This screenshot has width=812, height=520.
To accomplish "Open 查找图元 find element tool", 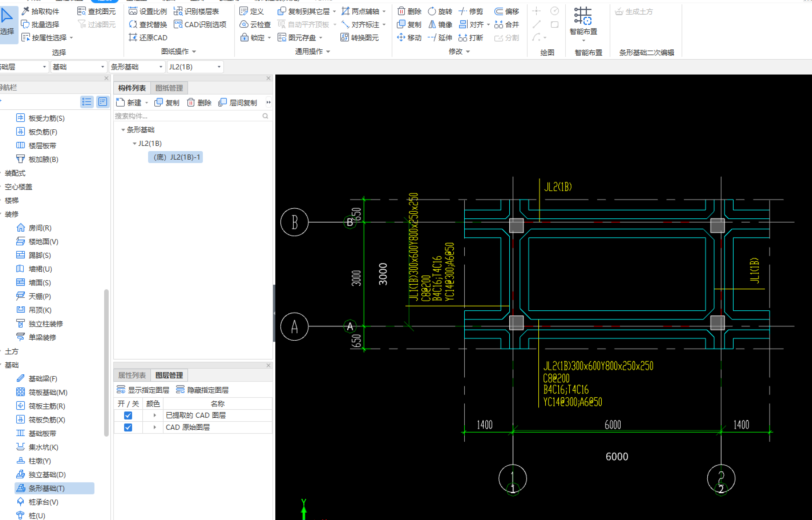I will point(96,11).
